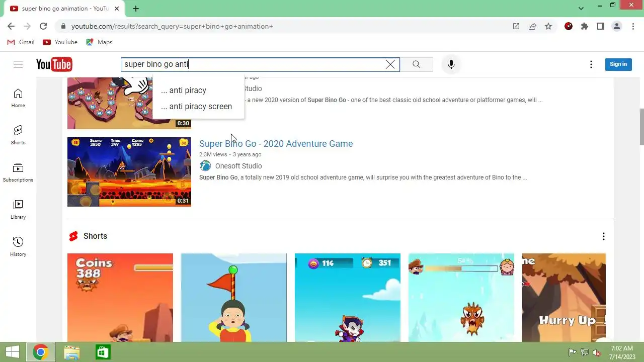Click the magnifier search button
Image resolution: width=644 pixels, height=362 pixels.
tap(416, 64)
